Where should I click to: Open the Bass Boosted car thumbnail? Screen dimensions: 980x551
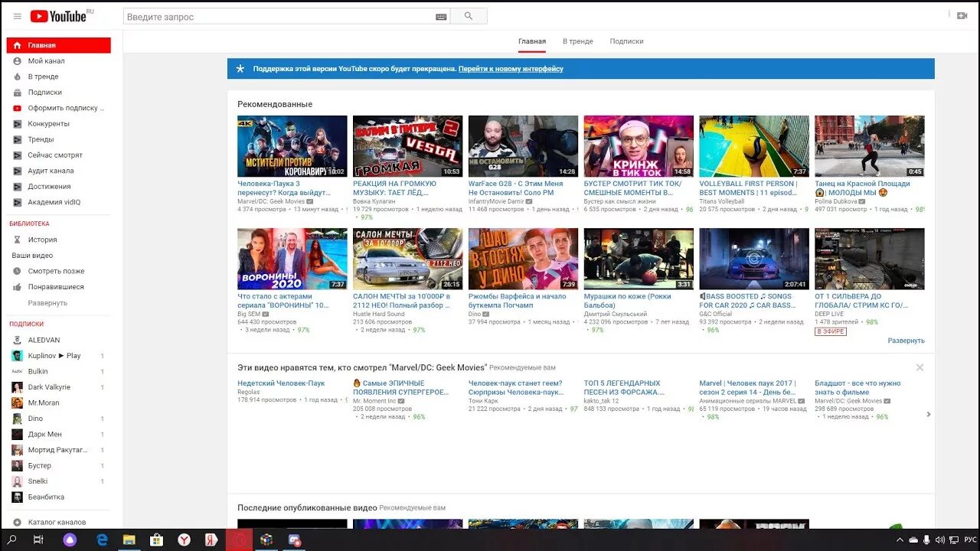[754, 259]
